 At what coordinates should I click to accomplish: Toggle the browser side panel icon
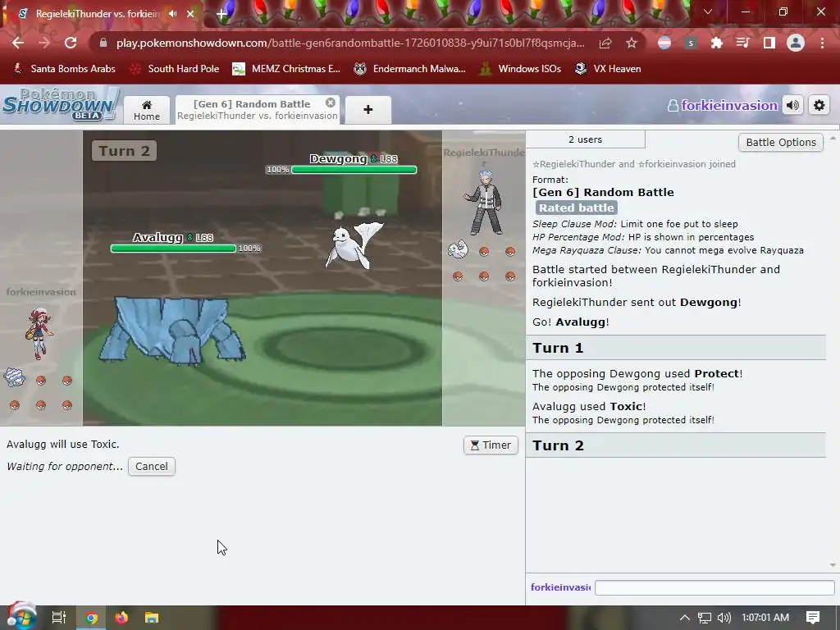coord(769,43)
